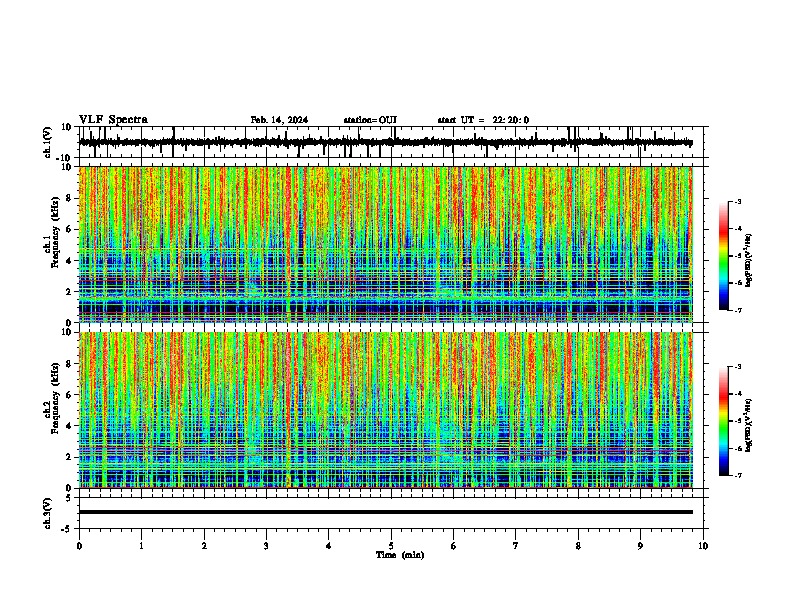Click the '2' kHz tick of ch.2 spectrogram

coord(70,457)
